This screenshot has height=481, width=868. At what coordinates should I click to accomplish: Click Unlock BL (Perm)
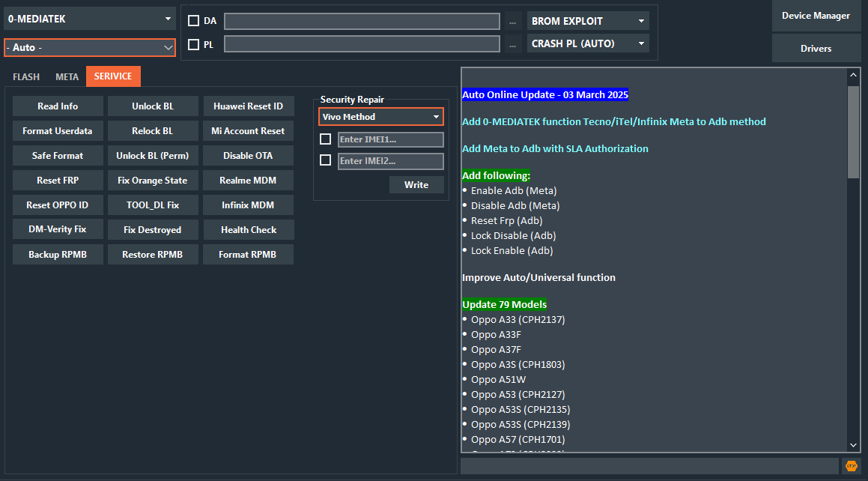click(x=153, y=156)
